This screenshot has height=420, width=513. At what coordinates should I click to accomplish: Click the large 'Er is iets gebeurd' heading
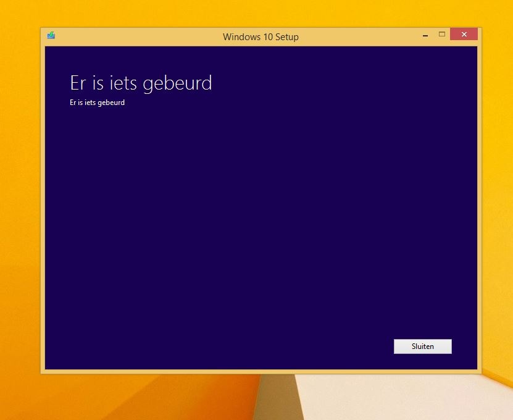pos(141,83)
